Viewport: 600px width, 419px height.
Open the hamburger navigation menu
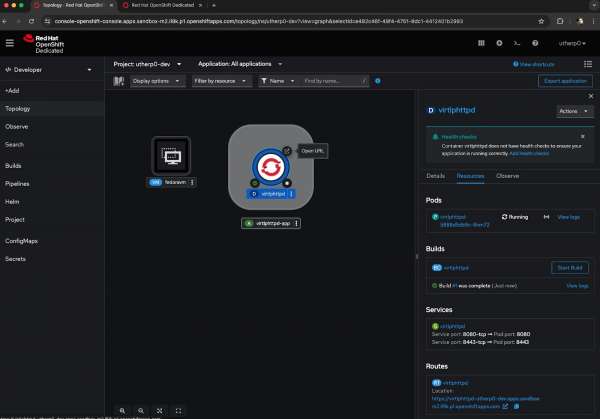click(x=10, y=42)
